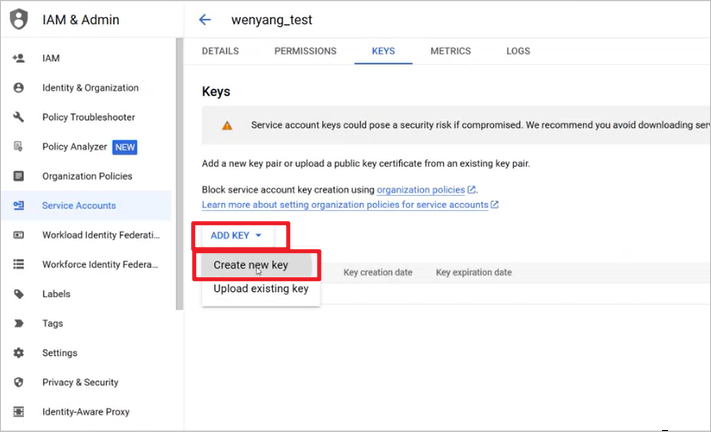Click the Workforce Identity Federation list icon
Viewport: 711px width, 432px height.
(19, 264)
